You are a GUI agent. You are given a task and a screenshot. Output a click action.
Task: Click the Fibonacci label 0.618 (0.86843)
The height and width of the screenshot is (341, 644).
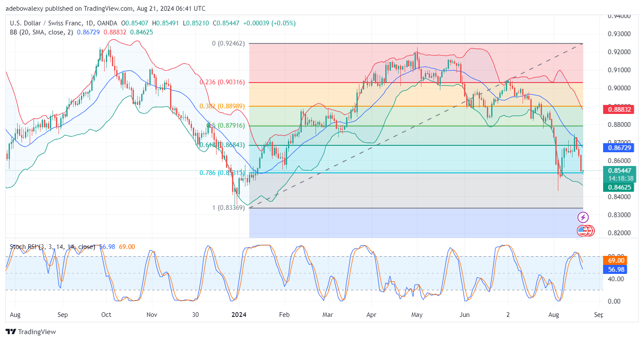(223, 145)
